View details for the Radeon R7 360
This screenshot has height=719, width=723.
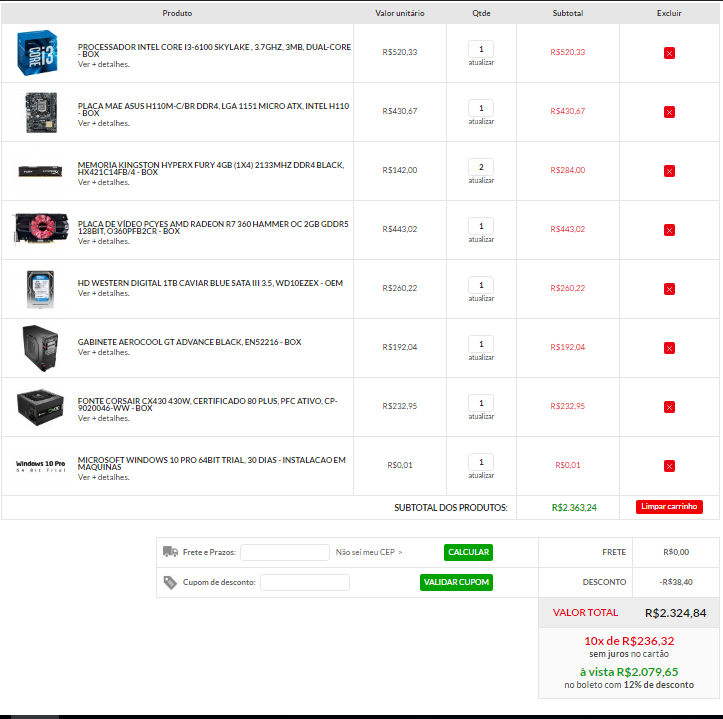(103, 241)
